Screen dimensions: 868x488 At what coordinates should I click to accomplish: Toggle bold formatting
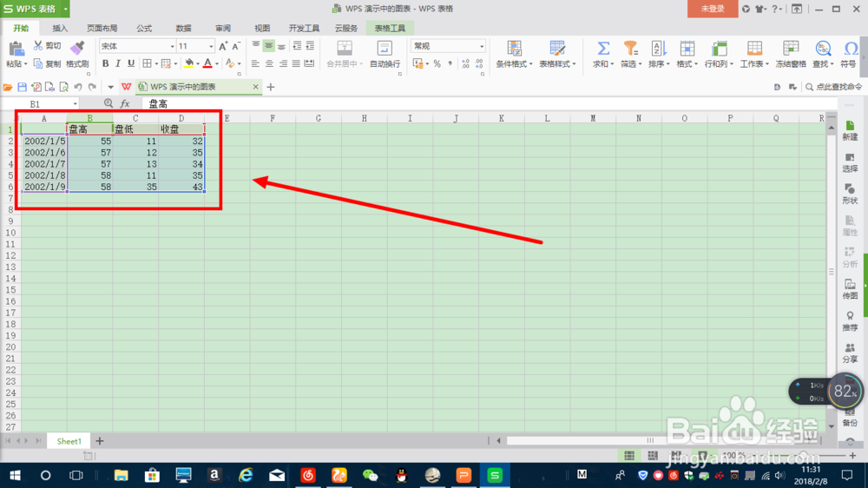105,63
